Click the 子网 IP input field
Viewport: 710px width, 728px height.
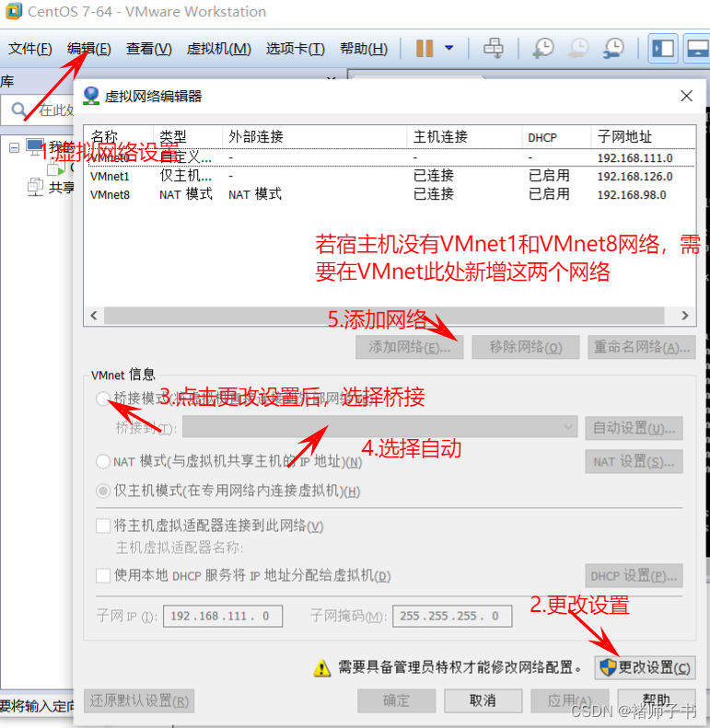pos(223,616)
